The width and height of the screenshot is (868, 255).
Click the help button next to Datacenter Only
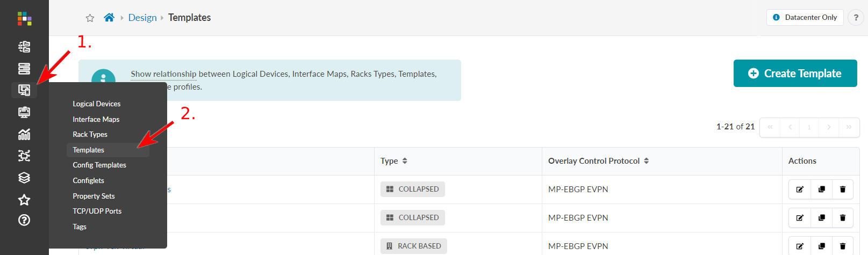pyautogui.click(x=856, y=18)
